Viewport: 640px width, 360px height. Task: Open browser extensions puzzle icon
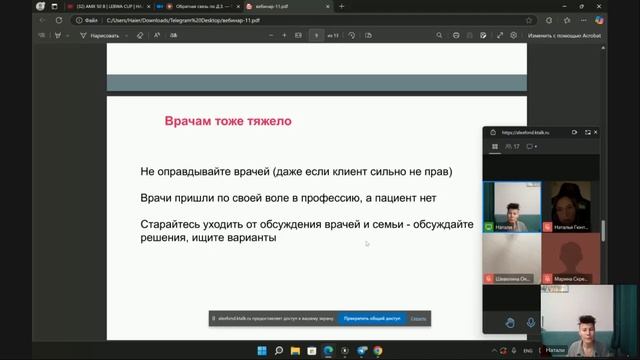549,20
